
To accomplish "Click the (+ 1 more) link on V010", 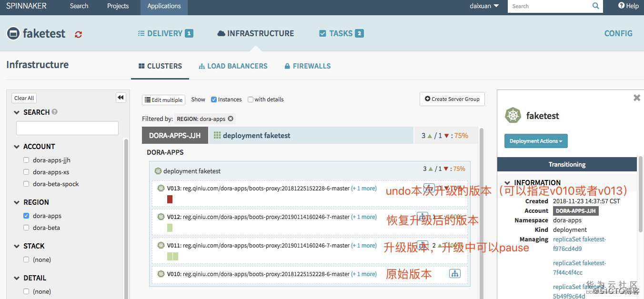I will tap(364, 274).
